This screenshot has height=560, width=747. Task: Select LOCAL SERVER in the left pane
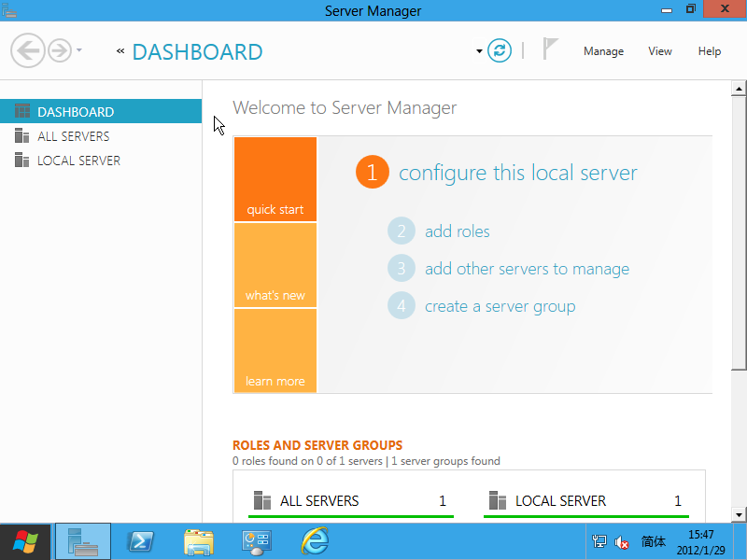pos(101,161)
